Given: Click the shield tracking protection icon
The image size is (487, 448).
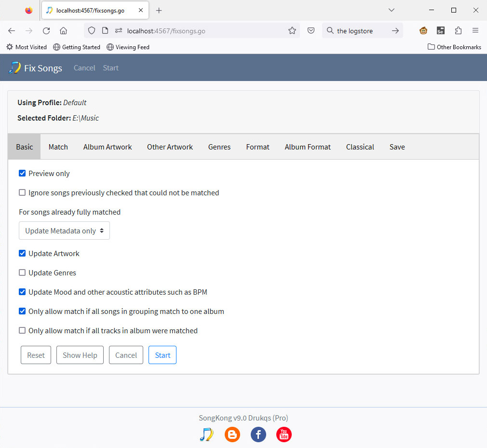Looking at the screenshot, I should (x=91, y=30).
